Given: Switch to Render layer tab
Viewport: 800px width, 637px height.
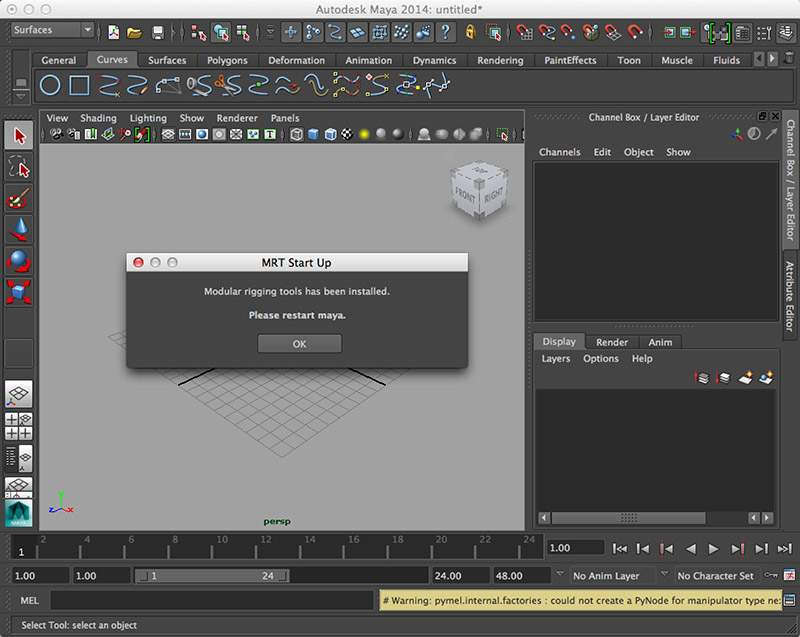Looking at the screenshot, I should click(612, 342).
